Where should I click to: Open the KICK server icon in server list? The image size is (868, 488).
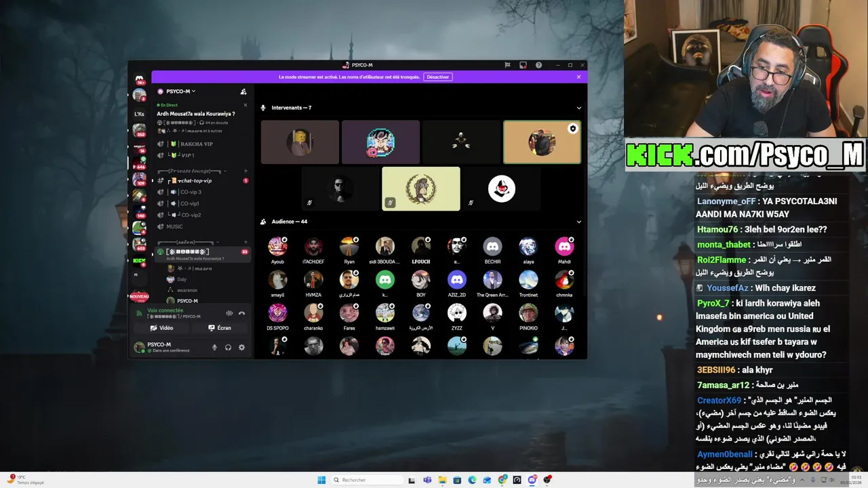(139, 260)
